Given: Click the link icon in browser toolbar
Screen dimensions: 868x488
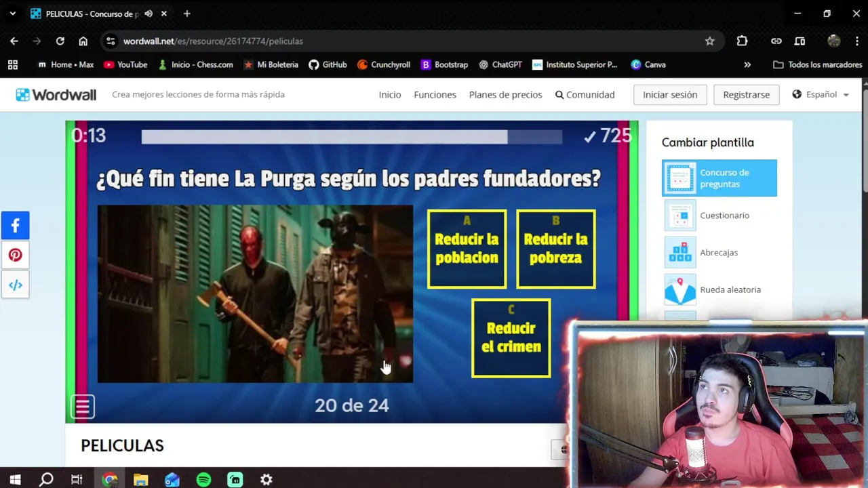Looking at the screenshot, I should [776, 41].
